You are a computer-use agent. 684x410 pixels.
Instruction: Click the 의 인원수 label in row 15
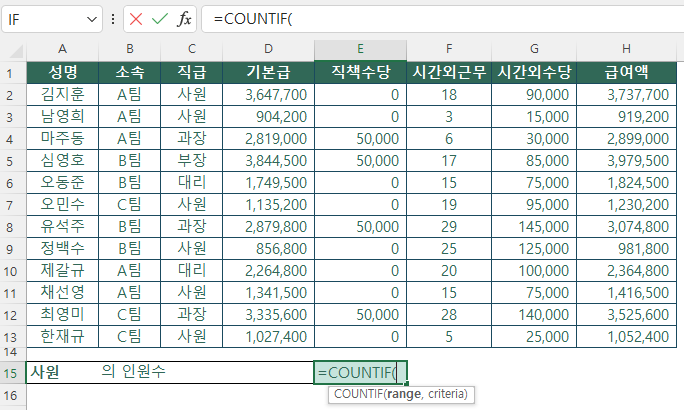[133, 372]
